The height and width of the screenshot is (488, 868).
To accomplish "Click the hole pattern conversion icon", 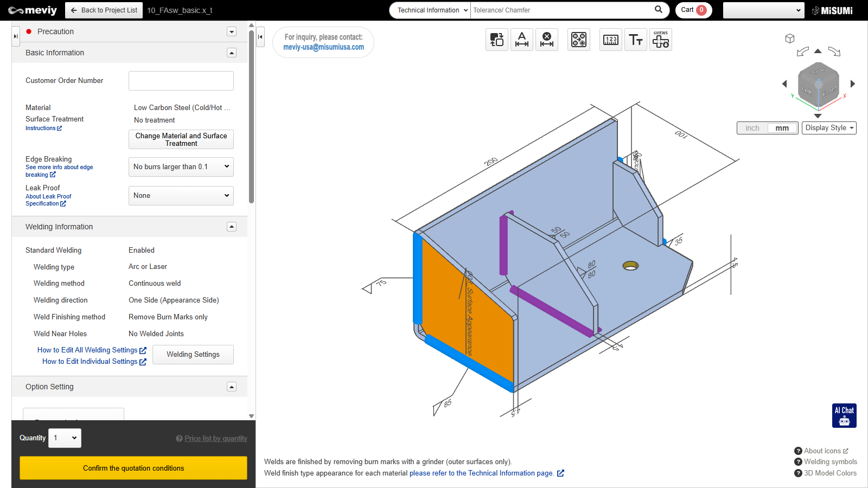I will [578, 40].
